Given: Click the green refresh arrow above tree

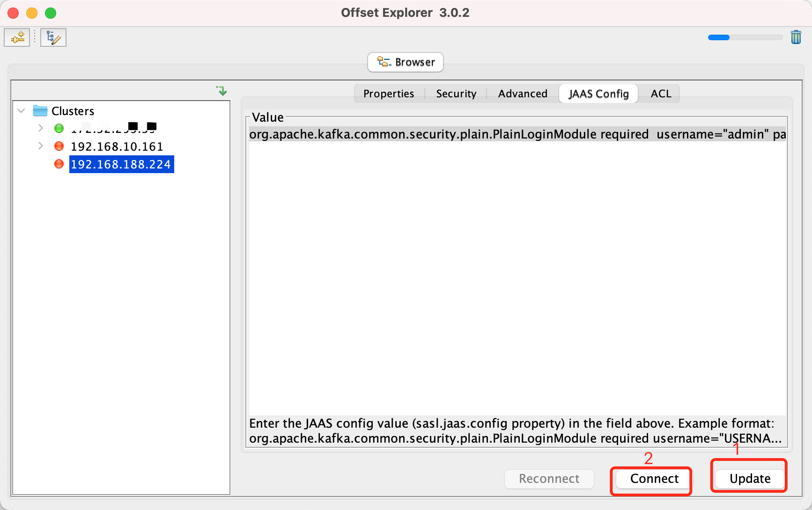Looking at the screenshot, I should [222, 90].
